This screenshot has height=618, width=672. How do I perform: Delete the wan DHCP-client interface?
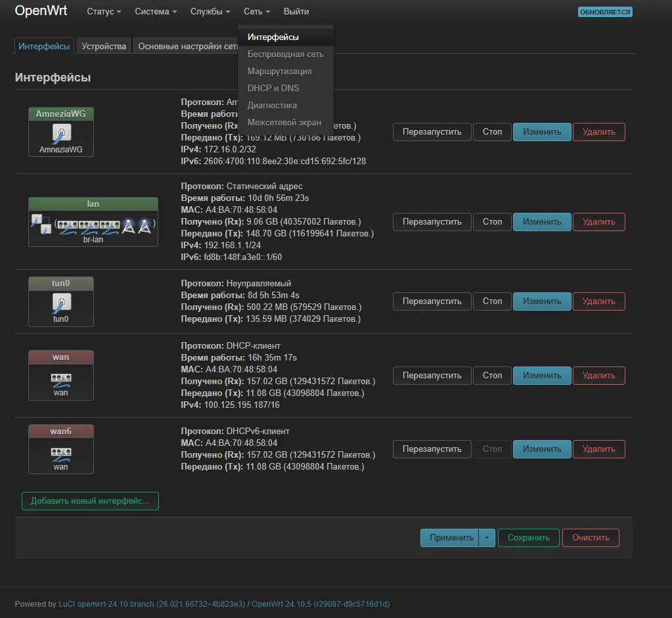pos(598,376)
